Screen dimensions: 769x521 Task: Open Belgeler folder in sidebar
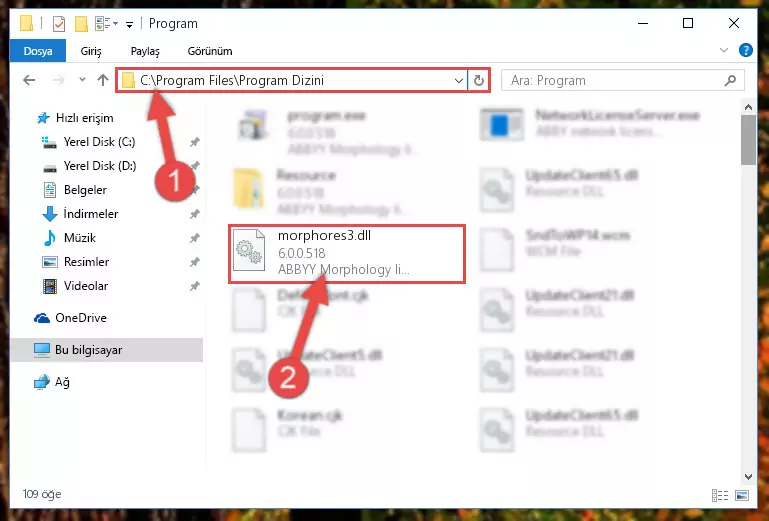[x=75, y=190]
